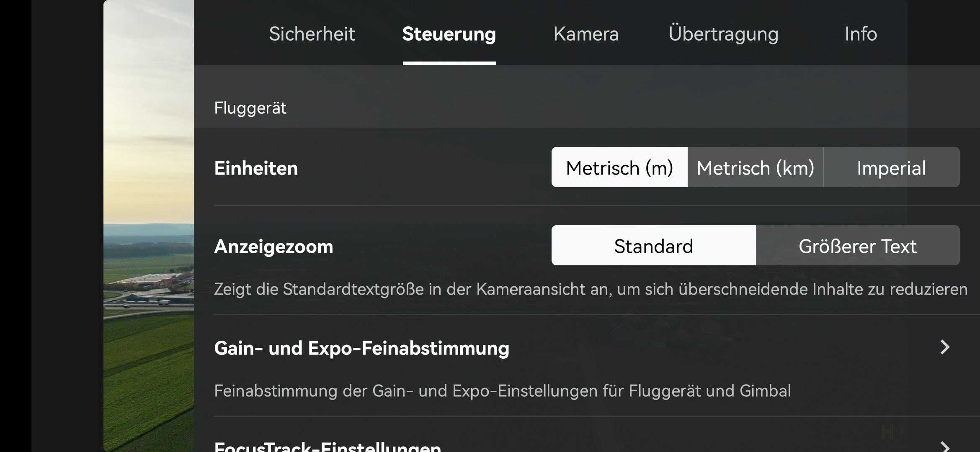Image resolution: width=980 pixels, height=452 pixels.
Task: Click the Anzeigezoom setting label
Action: [x=273, y=247]
